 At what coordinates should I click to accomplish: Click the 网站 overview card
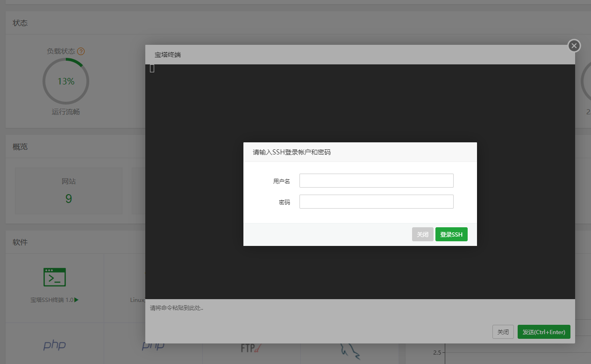(69, 191)
